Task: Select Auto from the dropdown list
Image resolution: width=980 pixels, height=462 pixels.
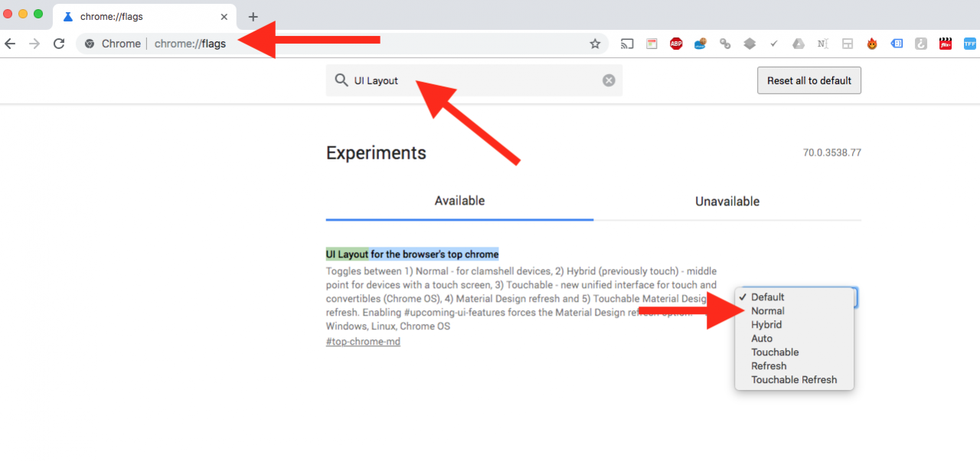Action: [794, 339]
